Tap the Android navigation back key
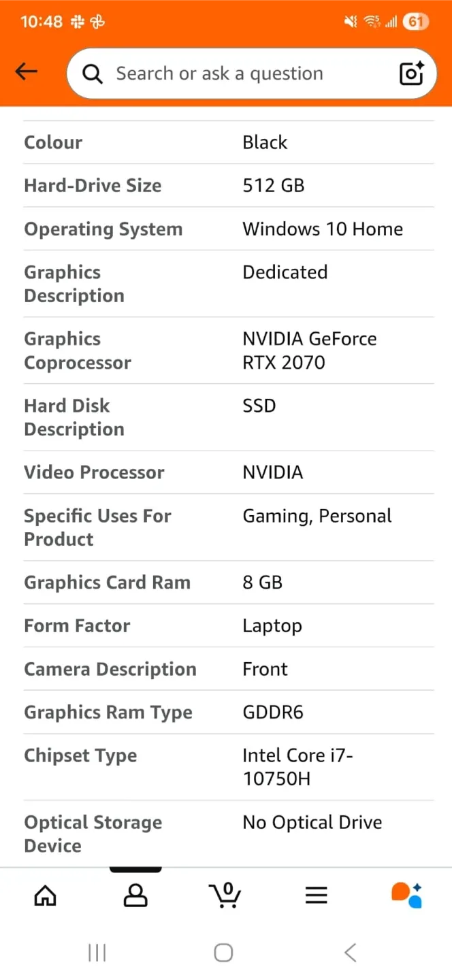Screen dimensions: 452x980 (x=350, y=952)
